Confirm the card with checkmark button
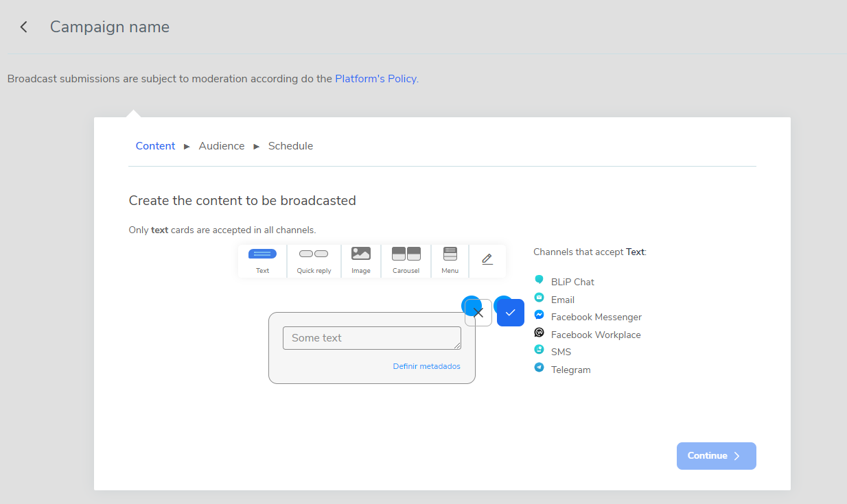Viewport: 847px width, 504px height. pyautogui.click(x=511, y=313)
